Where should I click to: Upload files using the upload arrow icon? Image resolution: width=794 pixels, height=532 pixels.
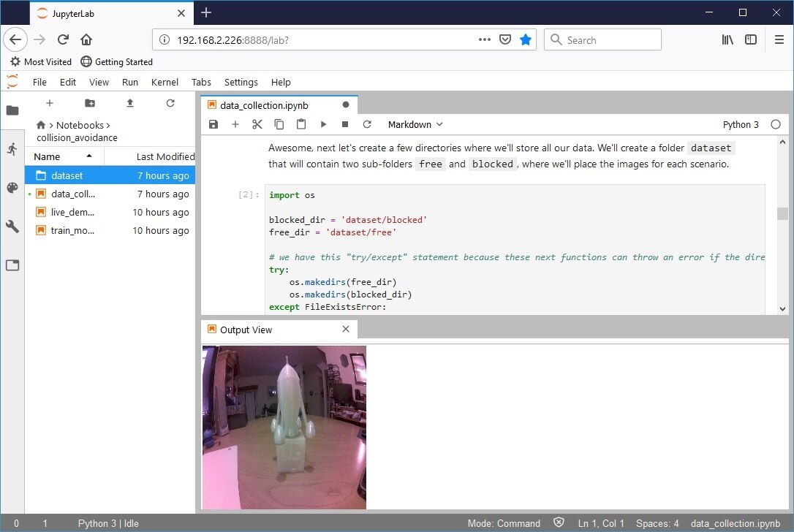[130, 104]
